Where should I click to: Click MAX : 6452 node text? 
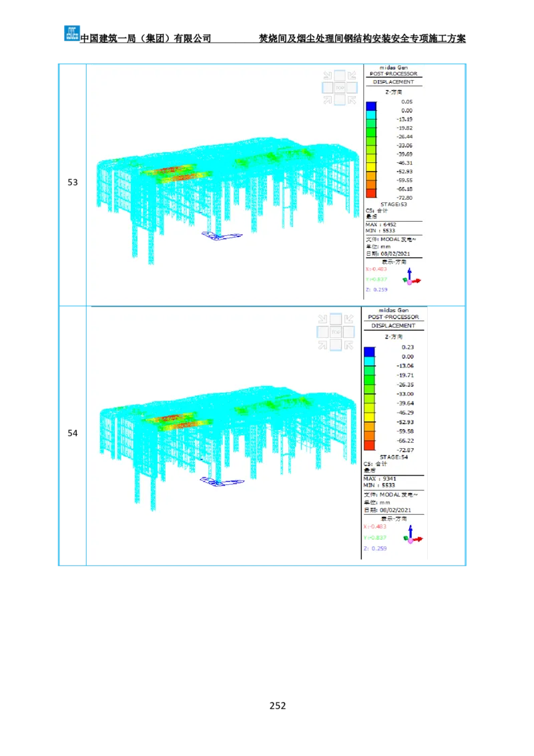coord(380,224)
